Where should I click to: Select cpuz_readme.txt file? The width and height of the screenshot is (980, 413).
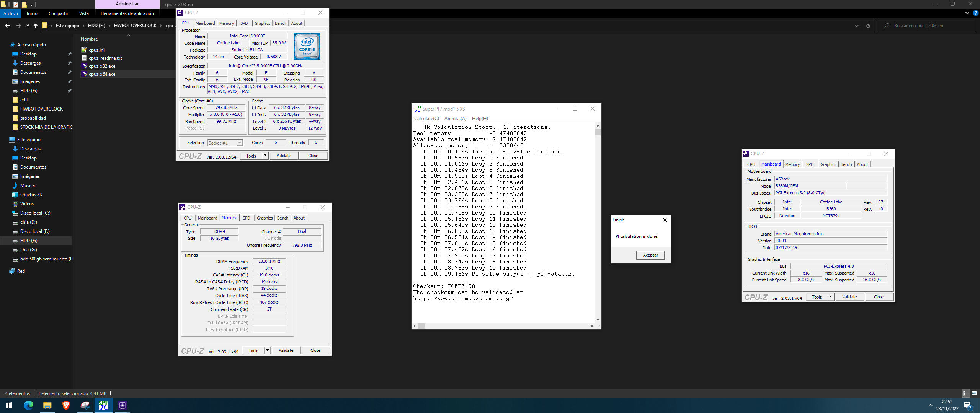click(x=105, y=58)
